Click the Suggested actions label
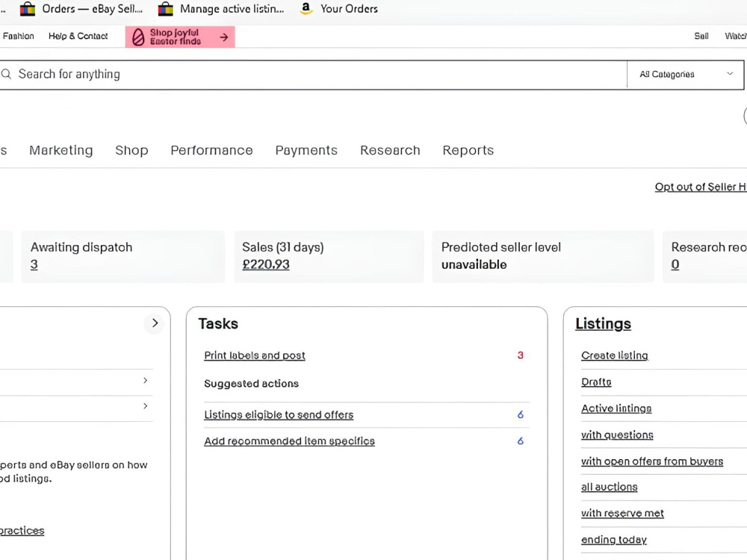Screen dimensions: 747x560 tap(251, 383)
